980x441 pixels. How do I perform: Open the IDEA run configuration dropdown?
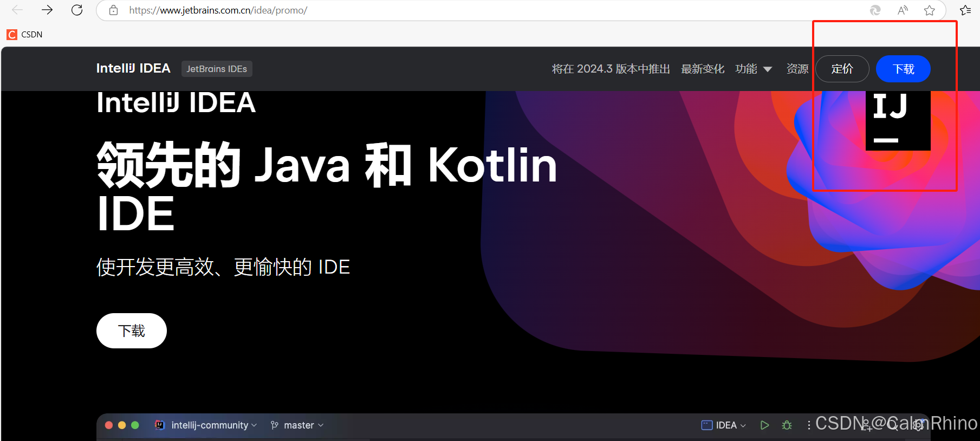pyautogui.click(x=724, y=425)
